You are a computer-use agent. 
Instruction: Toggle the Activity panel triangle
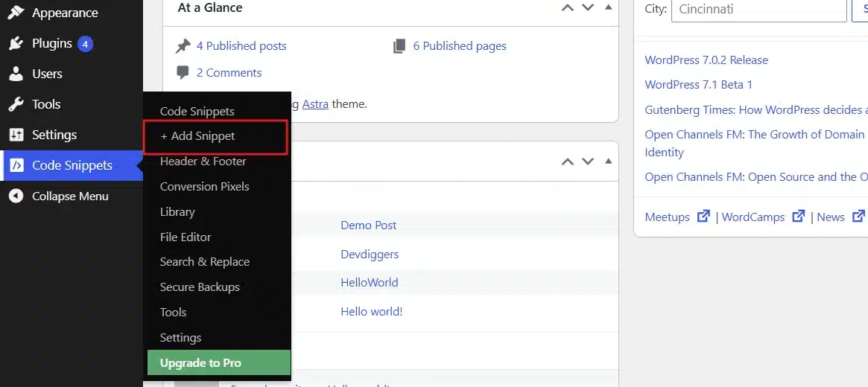(x=609, y=161)
